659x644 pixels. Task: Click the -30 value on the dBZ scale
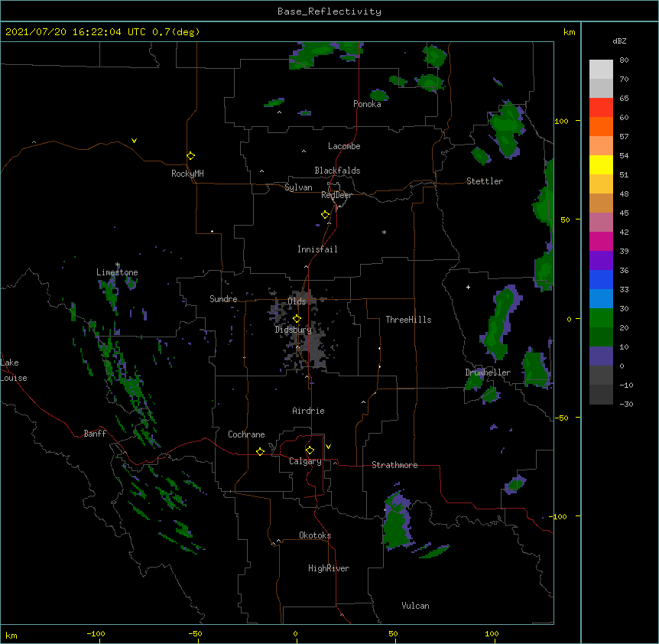[x=626, y=405]
